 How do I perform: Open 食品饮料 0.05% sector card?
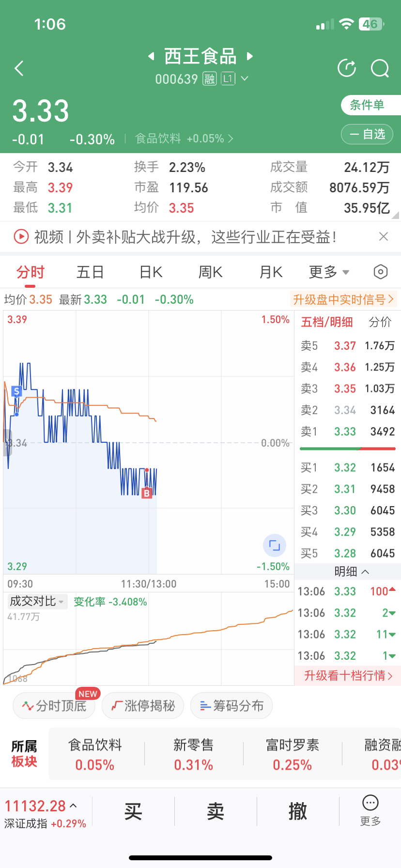(95, 755)
